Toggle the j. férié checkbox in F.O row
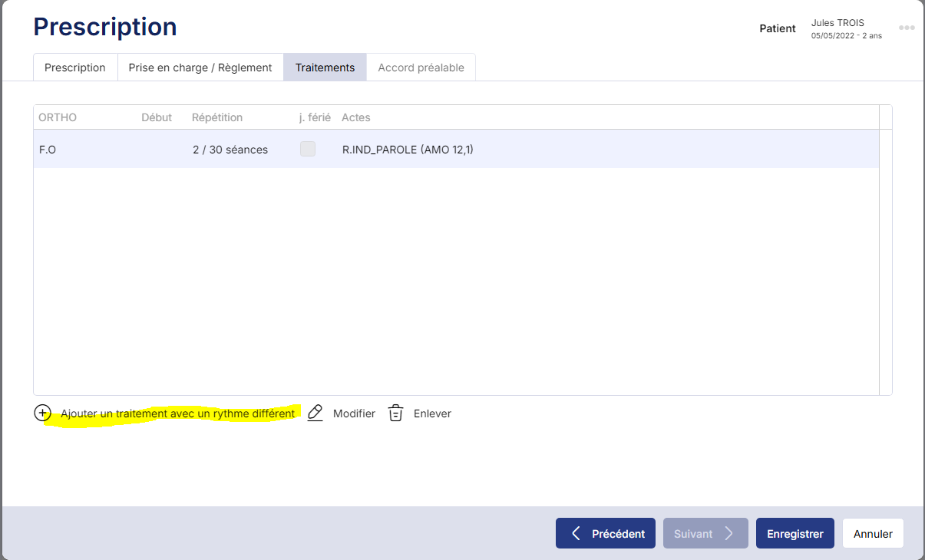This screenshot has width=925, height=560. 308,150
